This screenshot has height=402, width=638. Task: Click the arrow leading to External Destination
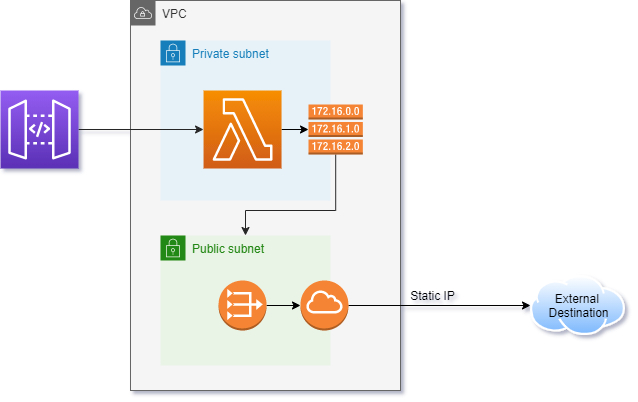click(x=440, y=305)
